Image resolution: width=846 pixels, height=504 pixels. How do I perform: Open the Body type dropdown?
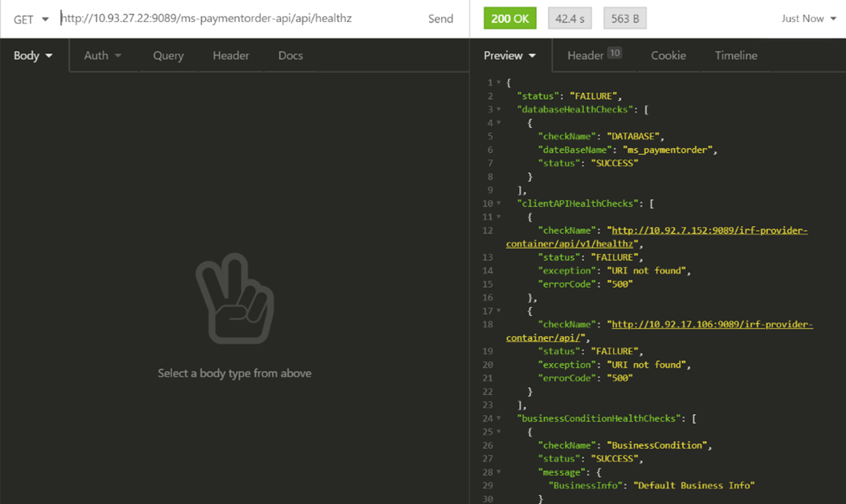click(x=33, y=55)
